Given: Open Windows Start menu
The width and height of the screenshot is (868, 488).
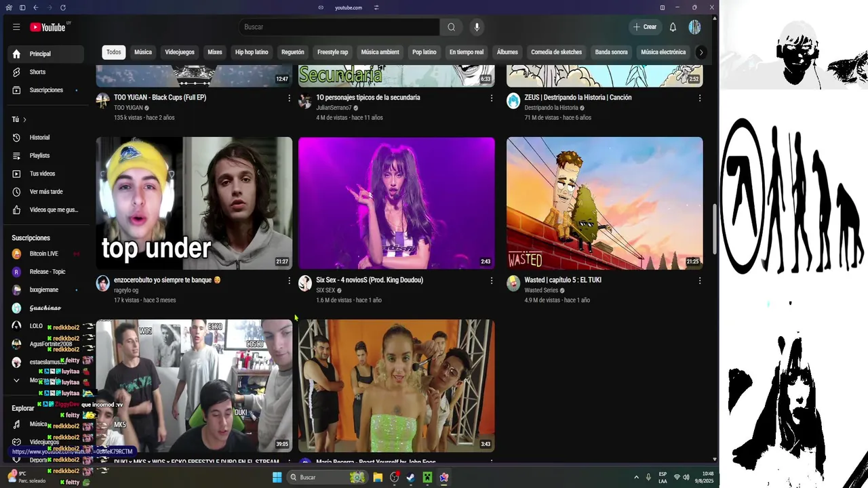Looking at the screenshot, I should [277, 477].
